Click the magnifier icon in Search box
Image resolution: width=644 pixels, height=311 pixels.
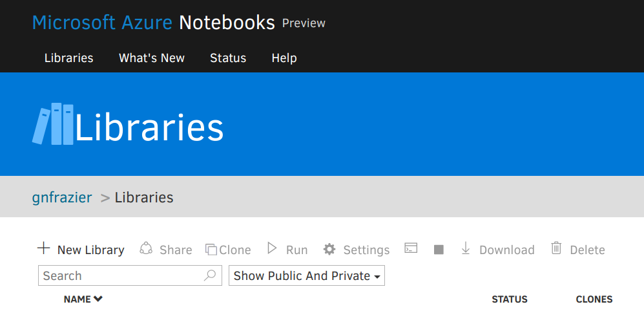click(x=210, y=275)
